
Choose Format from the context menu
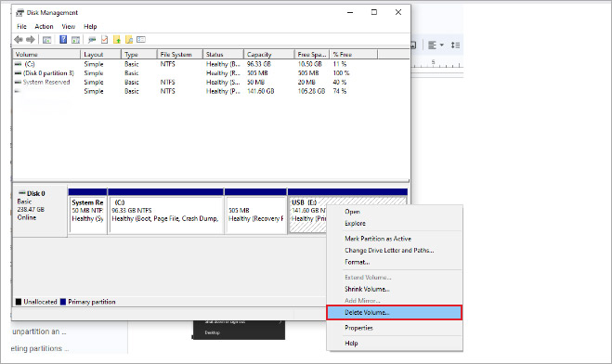pos(395,262)
